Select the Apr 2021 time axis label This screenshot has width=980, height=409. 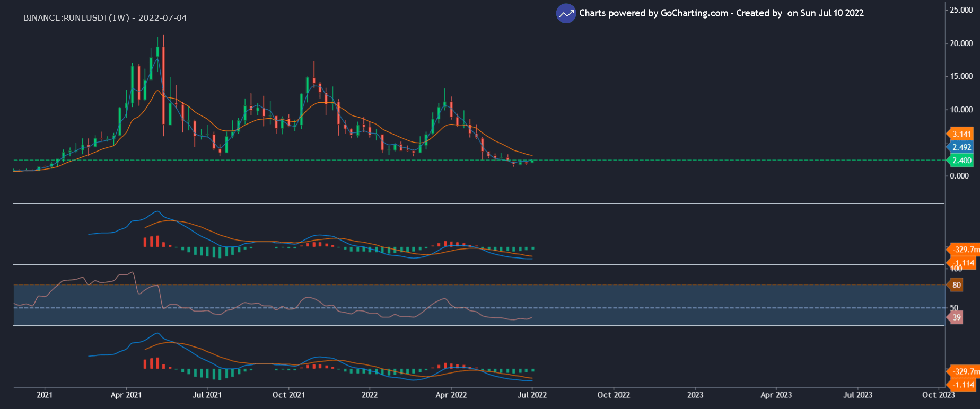(126, 395)
